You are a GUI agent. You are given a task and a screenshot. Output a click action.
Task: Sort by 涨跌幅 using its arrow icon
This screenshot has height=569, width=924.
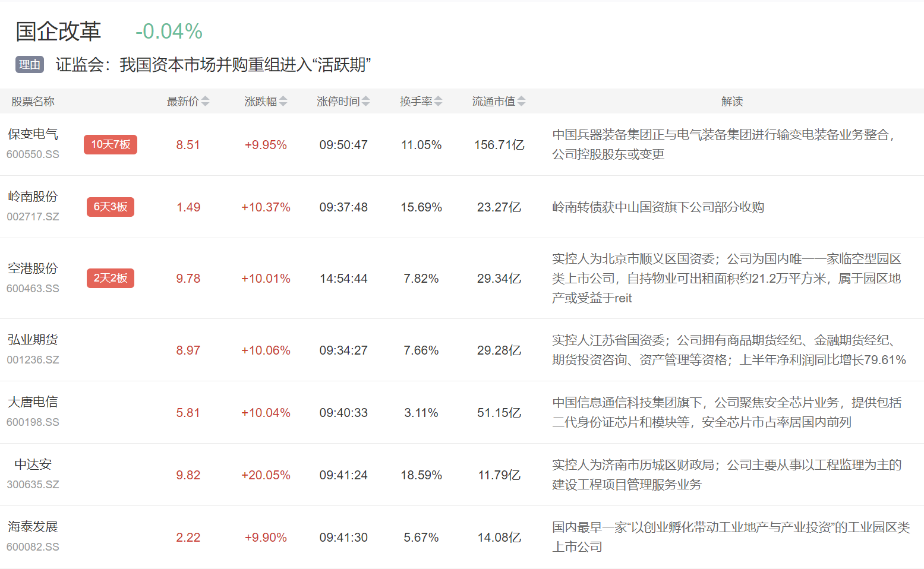(283, 102)
